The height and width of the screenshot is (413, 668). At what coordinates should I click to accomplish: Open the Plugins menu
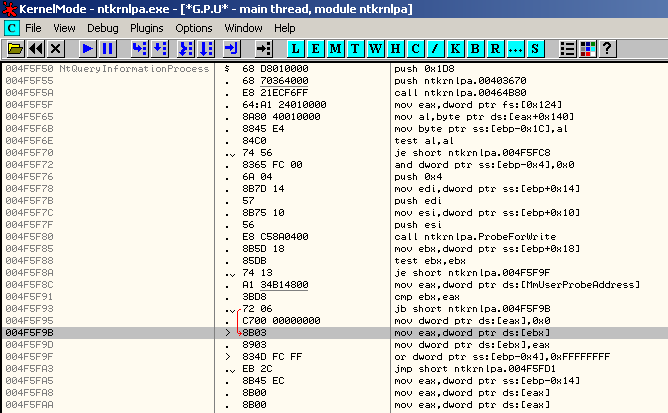[146, 28]
